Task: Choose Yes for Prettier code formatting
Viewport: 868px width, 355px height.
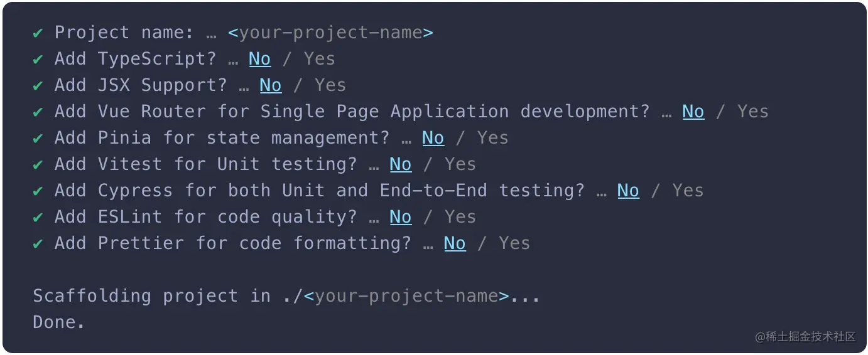Action: coord(514,243)
